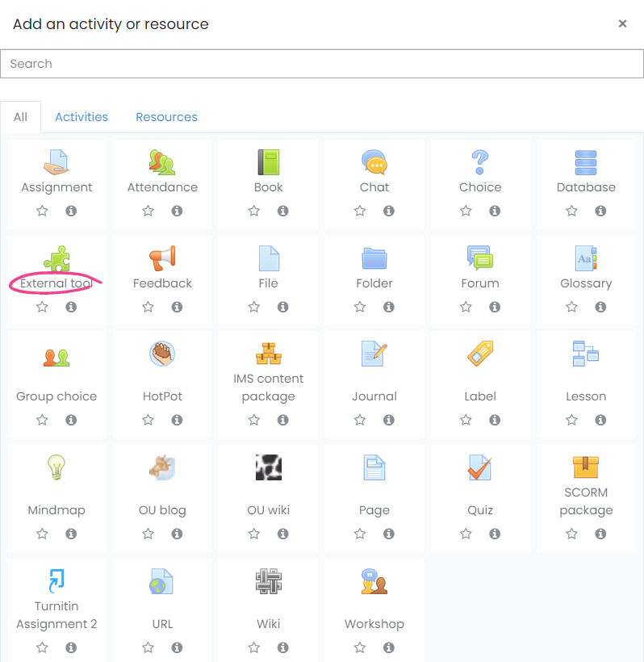Open info for SCORM package
This screenshot has height=662, width=644.
600,534
